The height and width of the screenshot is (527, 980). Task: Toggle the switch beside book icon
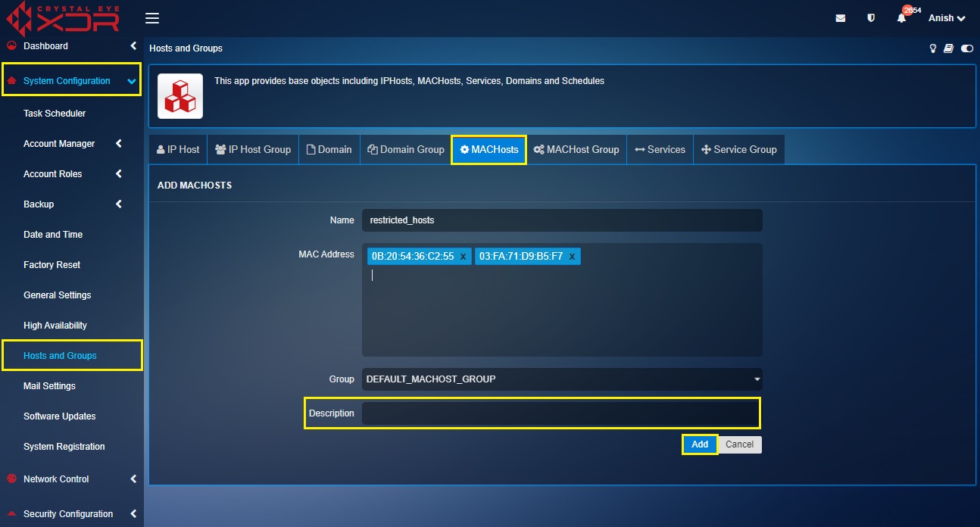(x=967, y=48)
